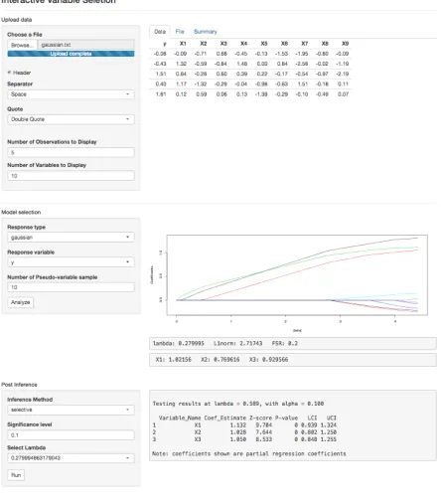441x504 pixels.
Task: Click the Number of Pseudo-variable sample field
Action: (71, 287)
